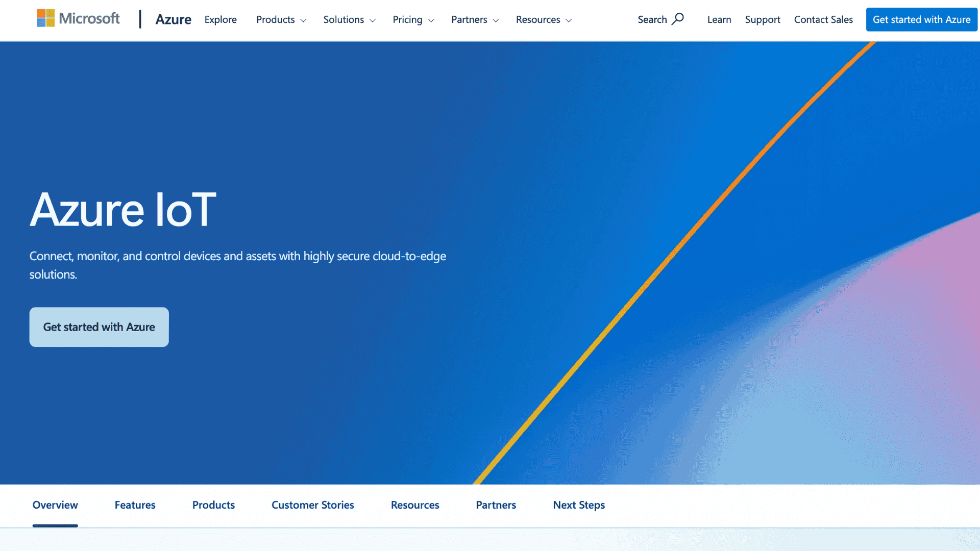Switch to the Next Steps tab
980x551 pixels.
pos(579,505)
